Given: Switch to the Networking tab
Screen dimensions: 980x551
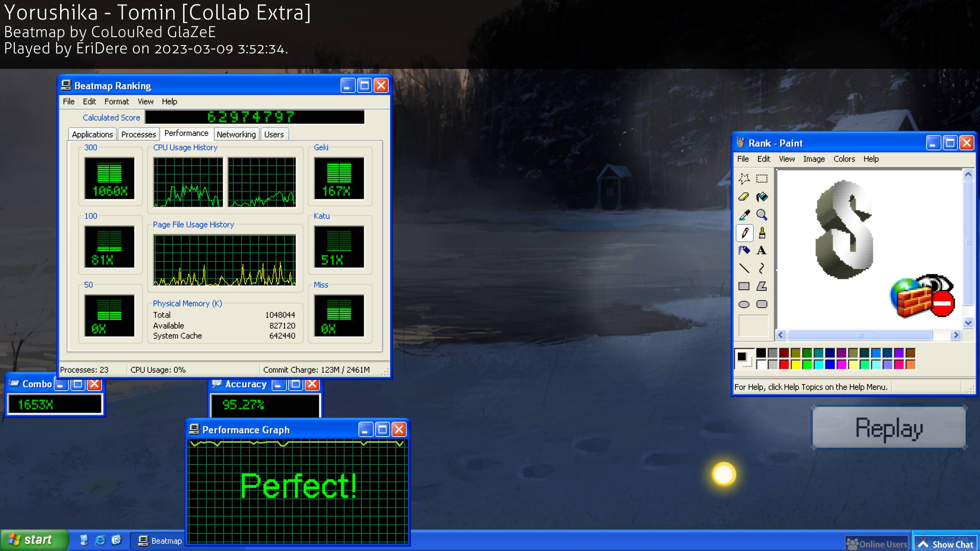Looking at the screenshot, I should coord(236,134).
